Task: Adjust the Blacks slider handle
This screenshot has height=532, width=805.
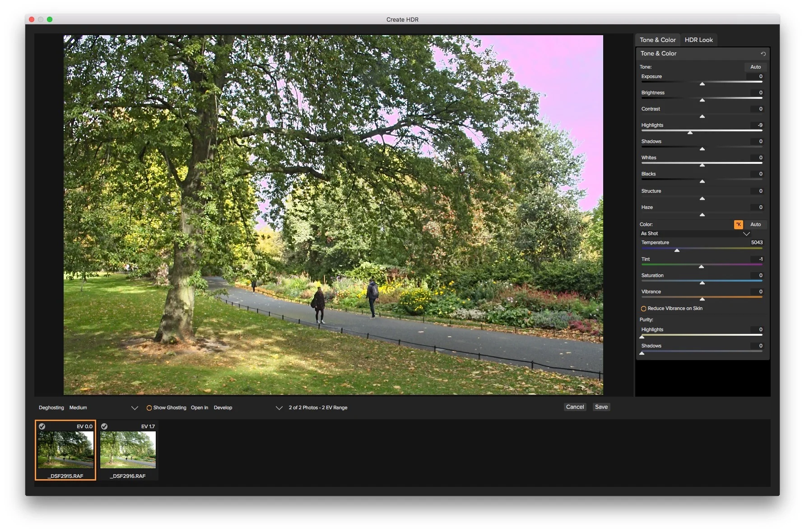Action: [702, 181]
